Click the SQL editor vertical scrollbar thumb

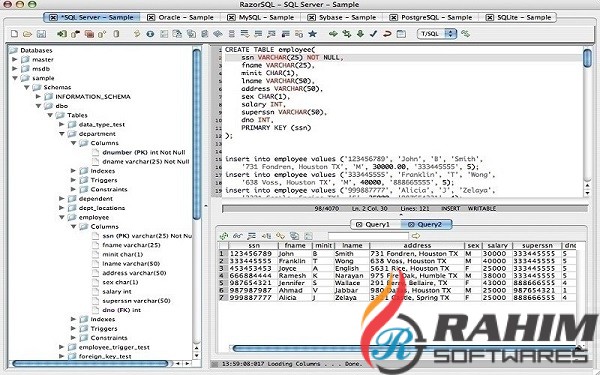pos(587,58)
